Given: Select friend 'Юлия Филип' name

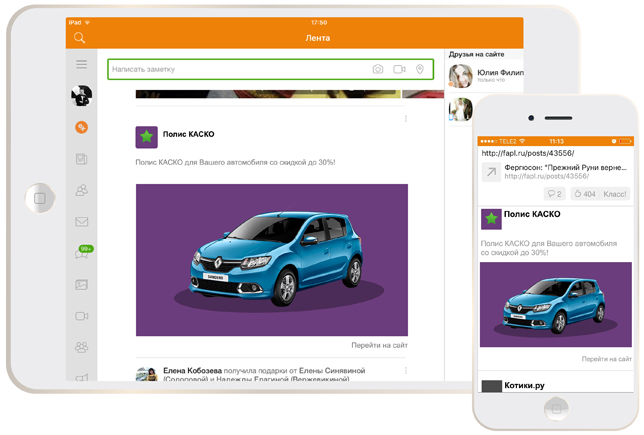Looking at the screenshot, I should coord(500,73).
